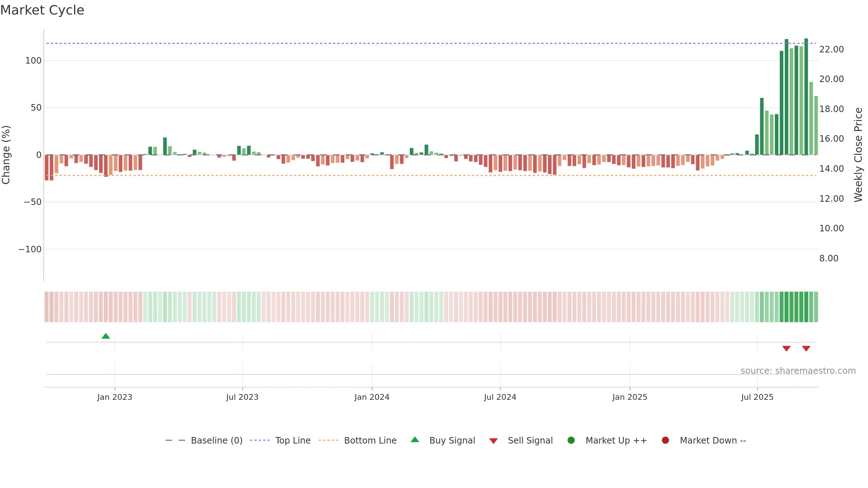This screenshot has height=488, width=868.
Task: Click the Jul 2024 axis label
Action: [x=500, y=397]
